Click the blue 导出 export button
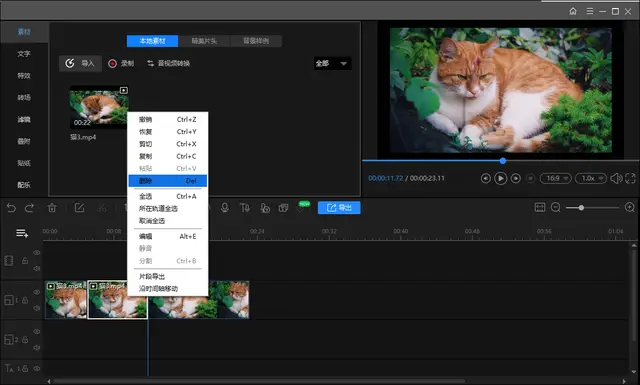This screenshot has height=385, width=640. (339, 208)
